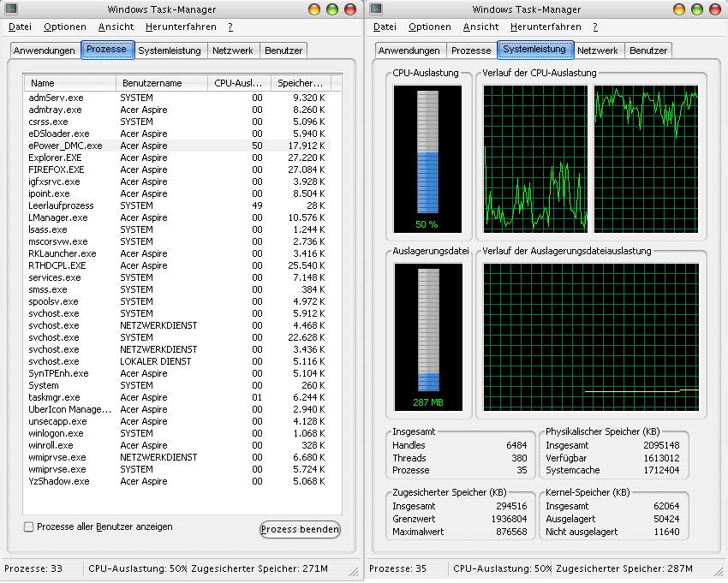Select the YzShadow.exe process row

click(x=178, y=481)
